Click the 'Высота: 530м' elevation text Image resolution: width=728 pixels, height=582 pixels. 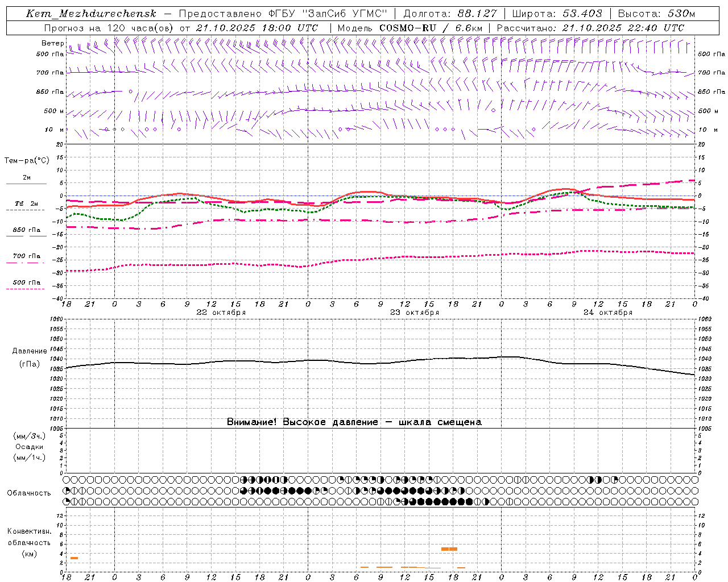(656, 14)
